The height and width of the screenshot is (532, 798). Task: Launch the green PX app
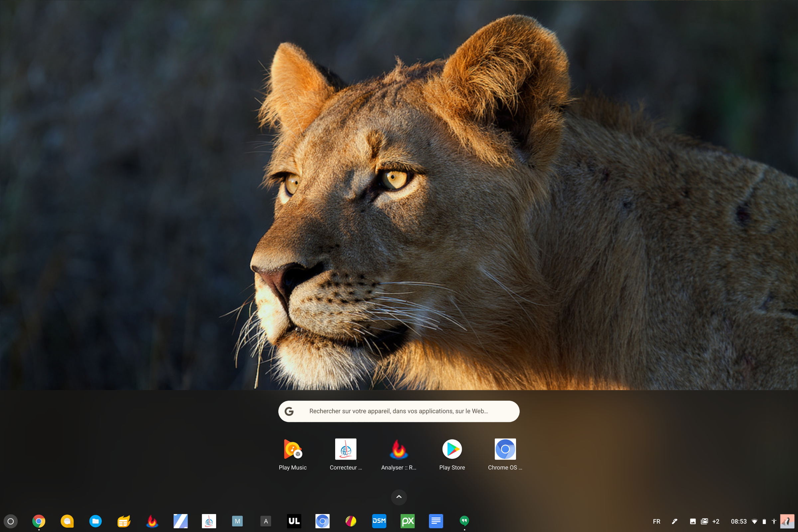point(408,521)
